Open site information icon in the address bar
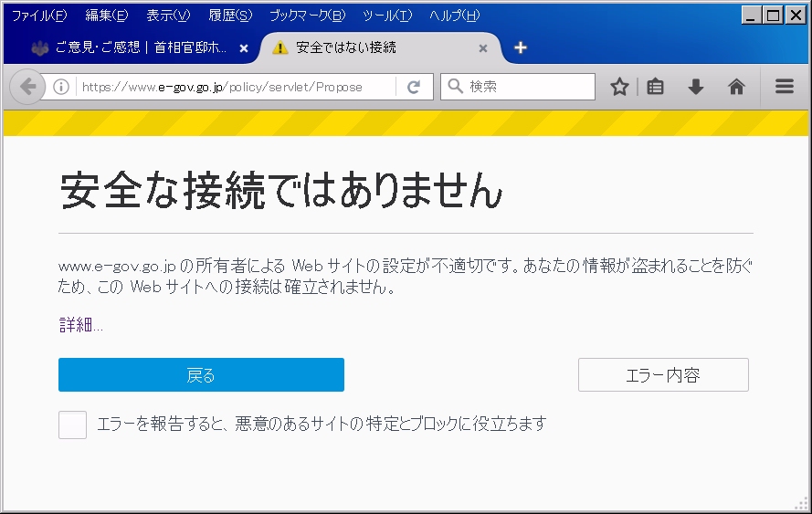 pos(61,87)
